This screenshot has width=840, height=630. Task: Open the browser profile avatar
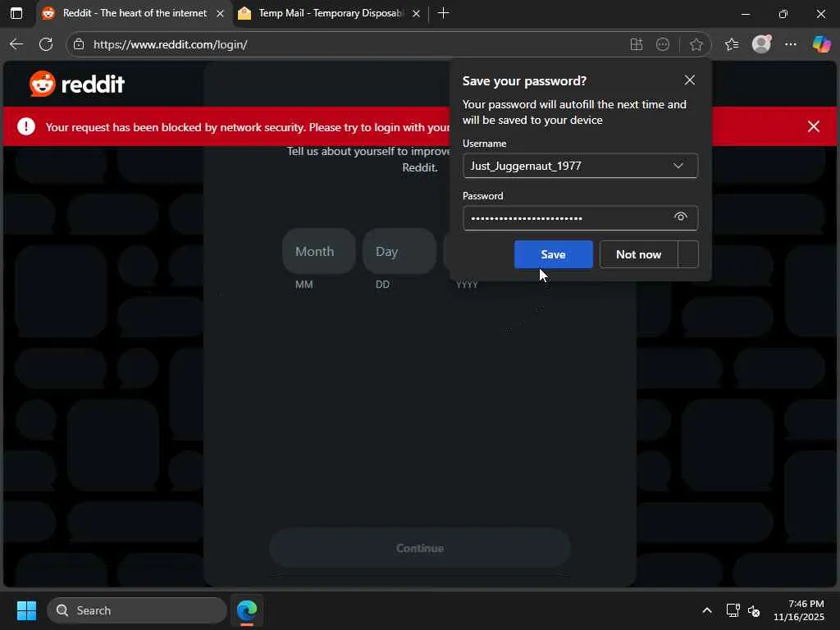(761, 44)
